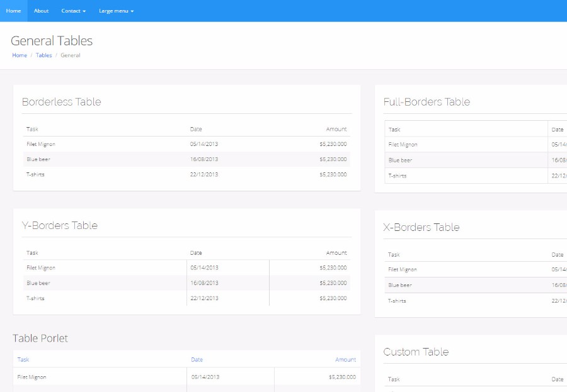Click T-shirts row in Borderless Table
The image size is (567, 392).
[x=35, y=174]
